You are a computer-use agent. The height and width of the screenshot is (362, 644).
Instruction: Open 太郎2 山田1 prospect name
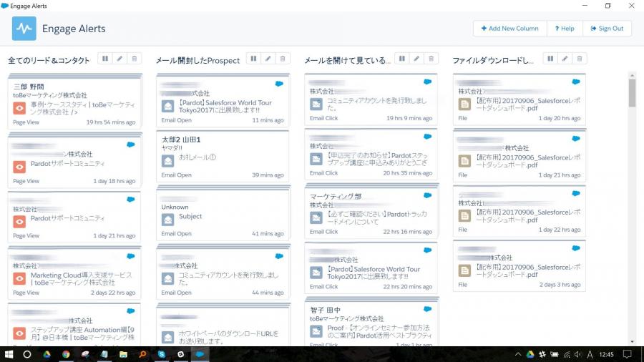181,140
